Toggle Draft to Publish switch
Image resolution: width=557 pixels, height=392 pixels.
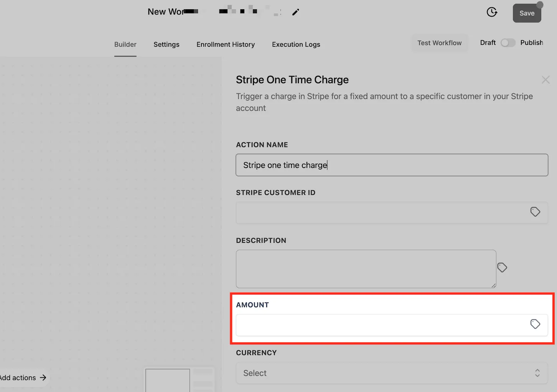[x=508, y=43]
